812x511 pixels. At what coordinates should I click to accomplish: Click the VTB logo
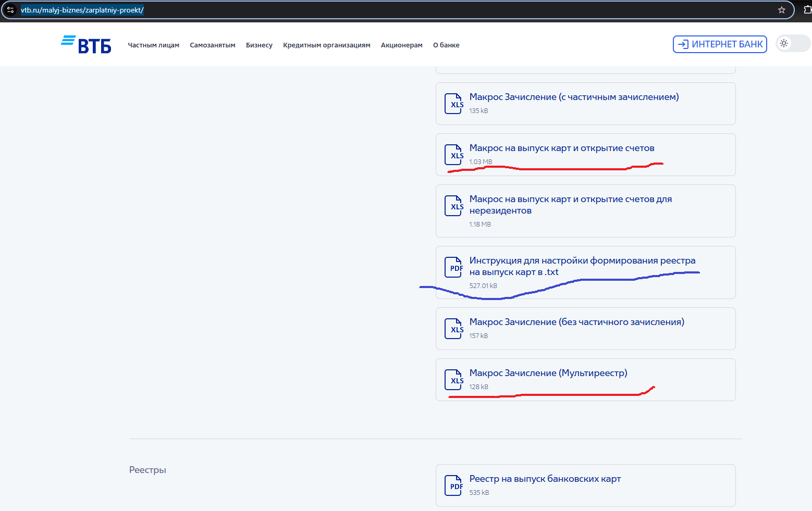point(86,45)
